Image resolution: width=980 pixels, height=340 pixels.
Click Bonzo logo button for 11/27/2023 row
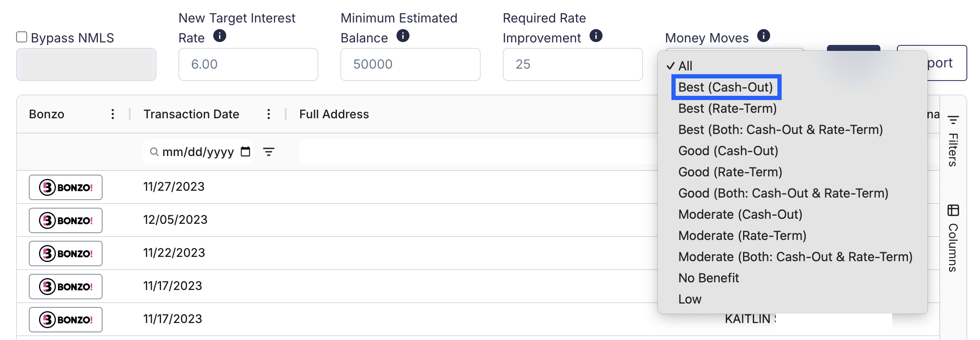click(66, 187)
